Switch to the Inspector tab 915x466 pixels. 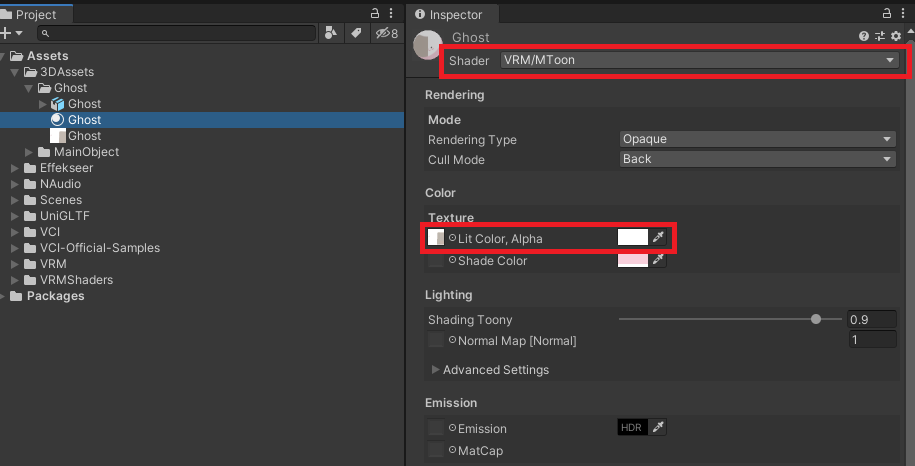[x=453, y=15]
